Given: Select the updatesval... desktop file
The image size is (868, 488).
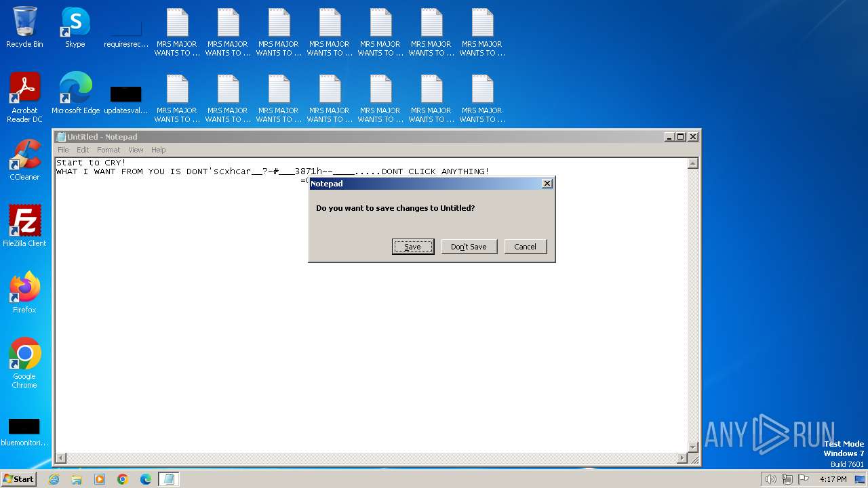Looking at the screenshot, I should pyautogui.click(x=125, y=99).
